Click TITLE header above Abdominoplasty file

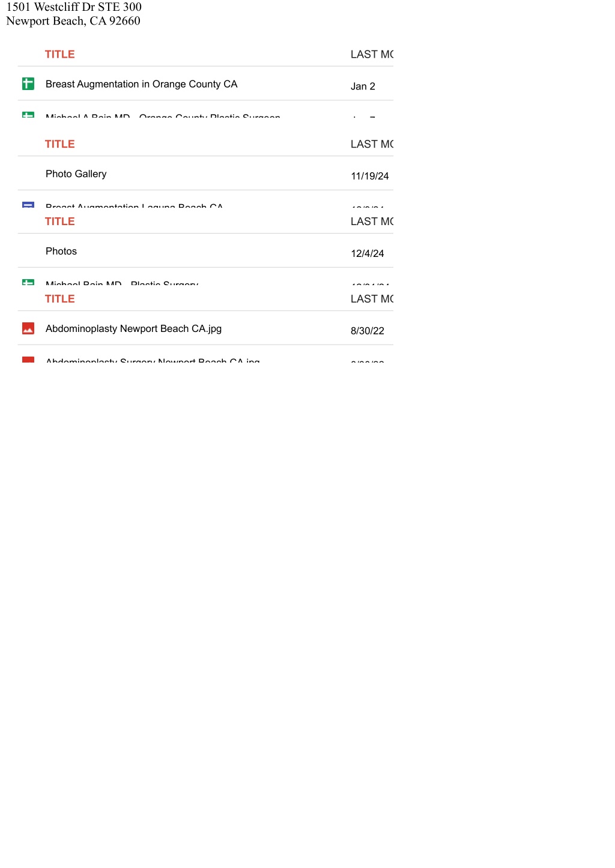click(59, 299)
